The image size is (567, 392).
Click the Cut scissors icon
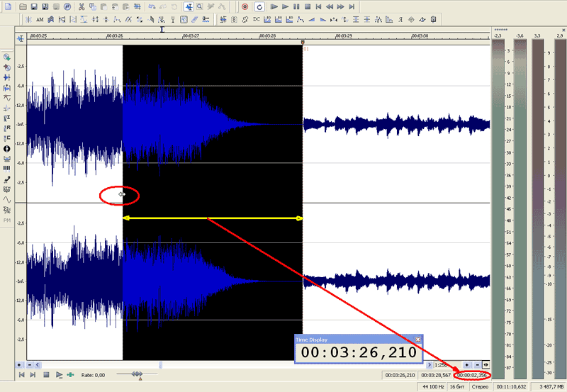coord(83,6)
